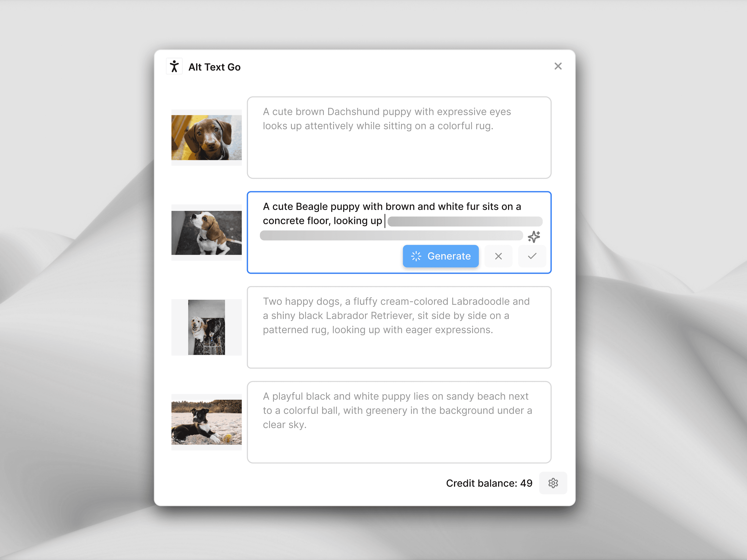Click the X to discard the Beagle description

coord(498,256)
